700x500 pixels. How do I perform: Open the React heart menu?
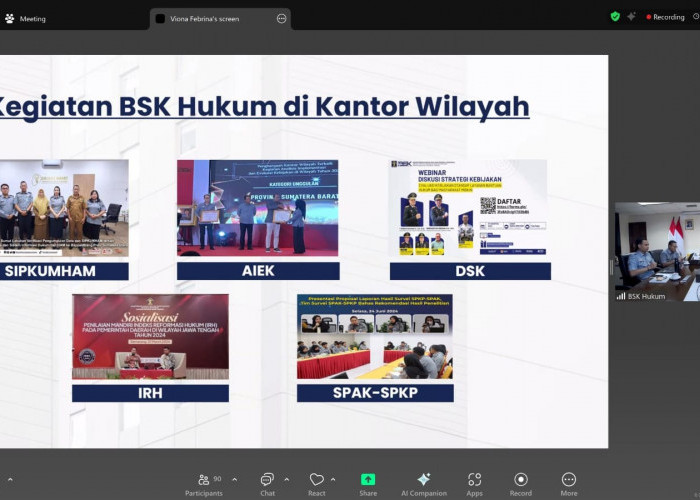[317, 485]
